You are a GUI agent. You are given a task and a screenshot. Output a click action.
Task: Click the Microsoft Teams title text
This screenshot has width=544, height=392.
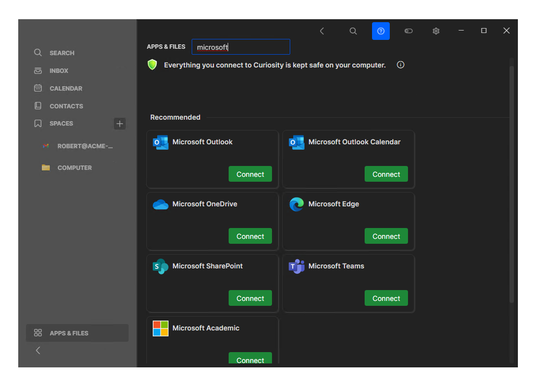[x=336, y=266]
